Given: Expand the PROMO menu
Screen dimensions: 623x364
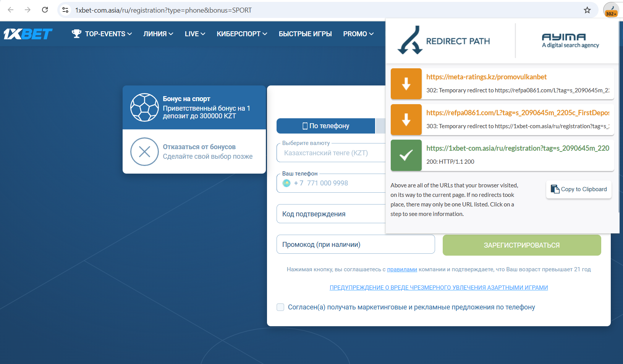Looking at the screenshot, I should (358, 34).
